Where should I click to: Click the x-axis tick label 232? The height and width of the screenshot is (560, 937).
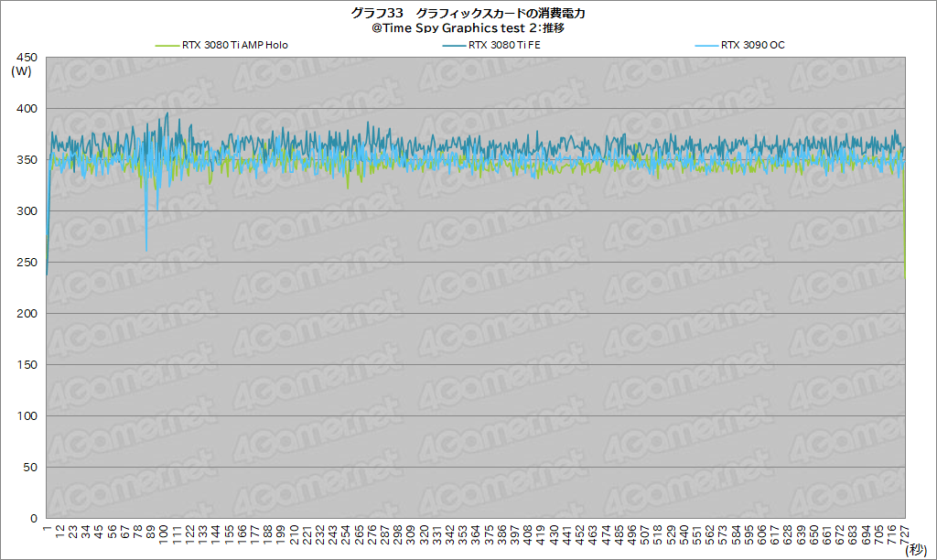coord(319,534)
